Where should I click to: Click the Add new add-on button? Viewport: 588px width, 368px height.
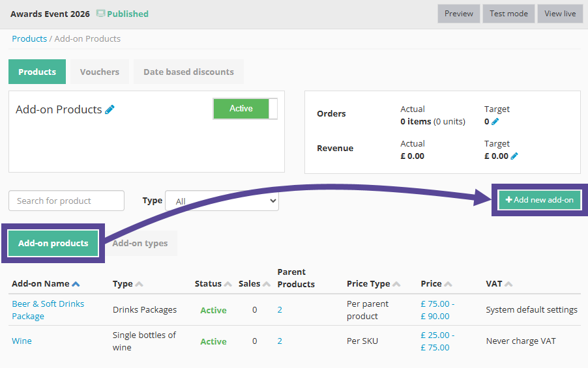click(x=540, y=200)
